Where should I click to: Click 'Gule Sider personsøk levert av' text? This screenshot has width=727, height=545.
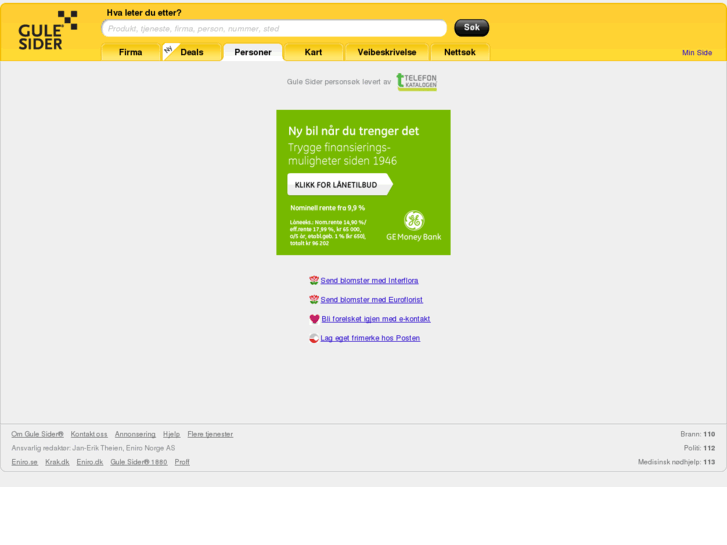339,82
